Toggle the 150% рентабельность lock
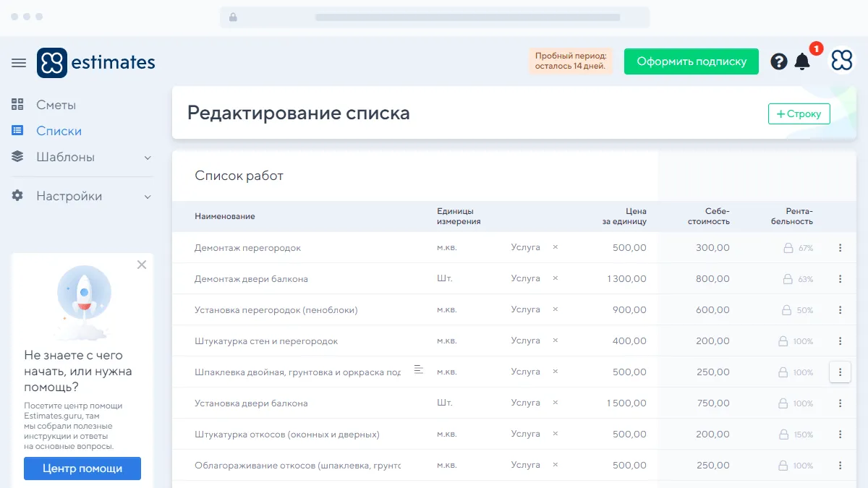This screenshot has width=868, height=488. [784, 435]
